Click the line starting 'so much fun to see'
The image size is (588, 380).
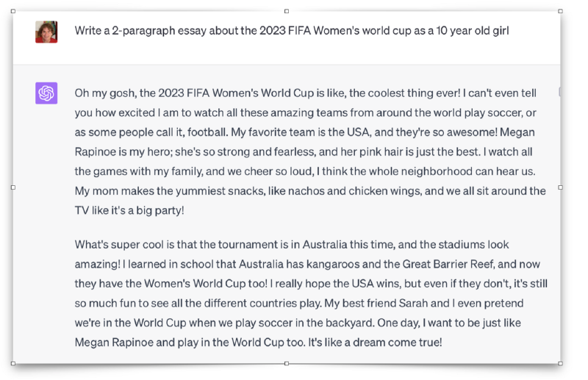click(x=299, y=303)
